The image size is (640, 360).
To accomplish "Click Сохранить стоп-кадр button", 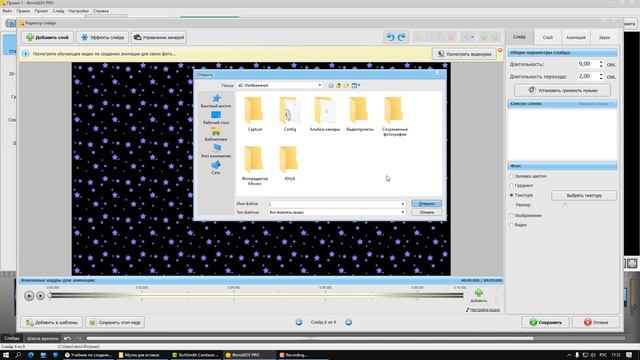I will pyautogui.click(x=115, y=322).
